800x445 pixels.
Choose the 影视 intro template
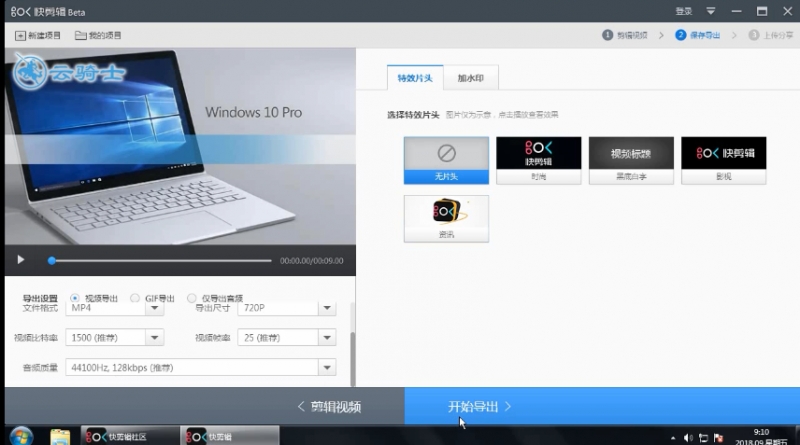(x=723, y=160)
